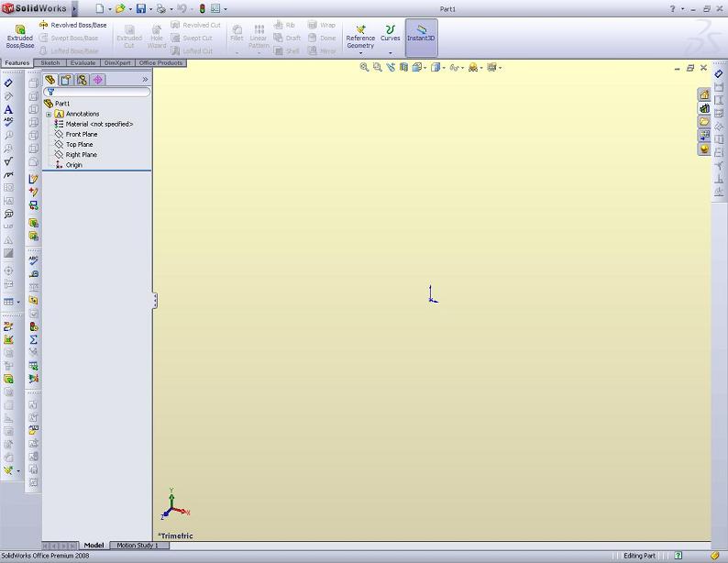Open the Reference Geometry tool
This screenshot has width=728, height=563.
360,37
